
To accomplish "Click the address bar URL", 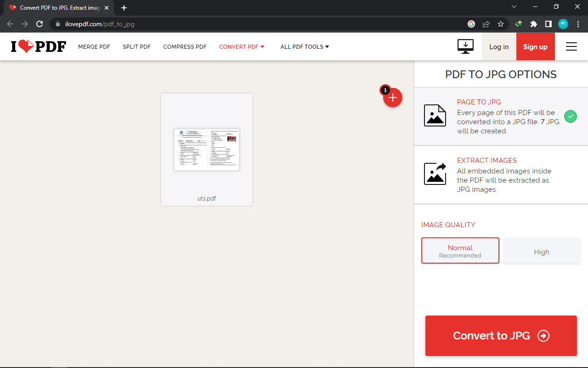I will pyautogui.click(x=100, y=24).
